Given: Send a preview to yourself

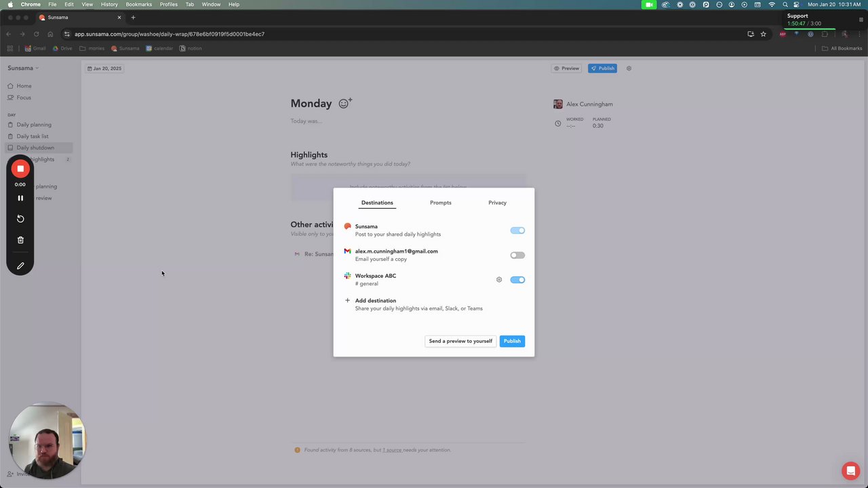Looking at the screenshot, I should 460,341.
